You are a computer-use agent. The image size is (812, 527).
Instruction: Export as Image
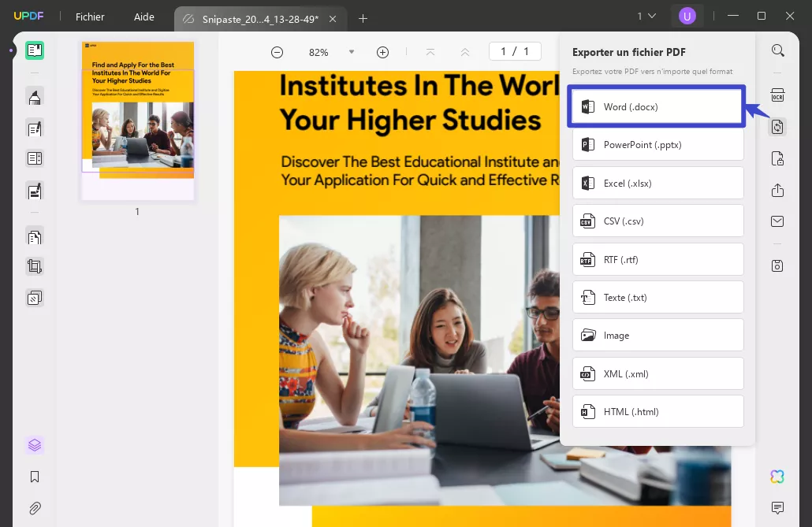click(x=657, y=336)
